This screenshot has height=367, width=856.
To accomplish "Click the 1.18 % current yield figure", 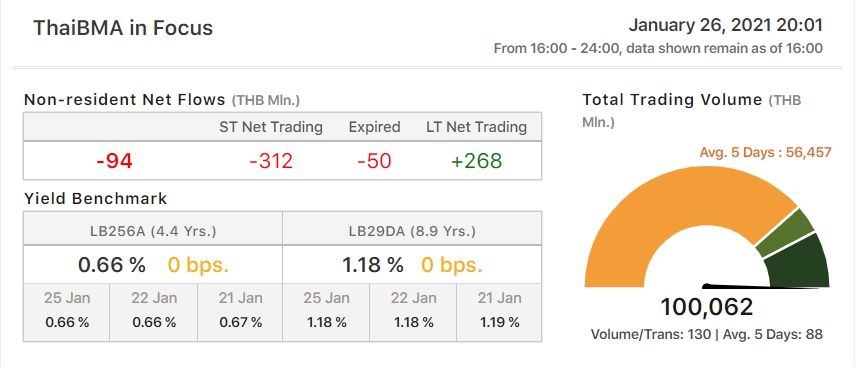I will [373, 265].
